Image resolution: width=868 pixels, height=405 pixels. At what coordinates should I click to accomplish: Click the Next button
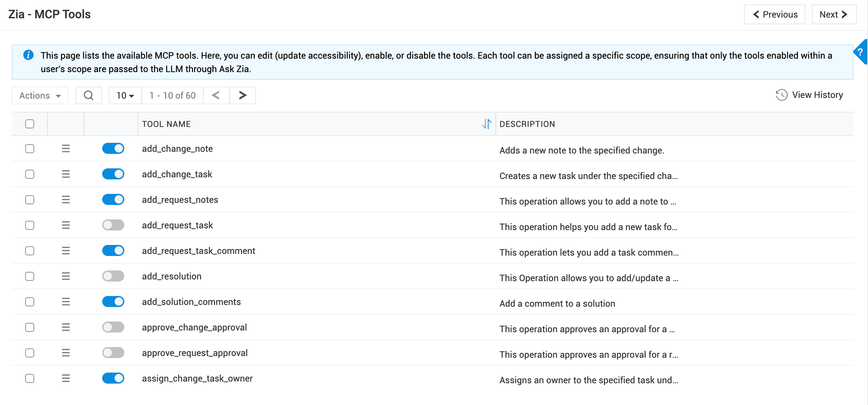click(x=834, y=14)
